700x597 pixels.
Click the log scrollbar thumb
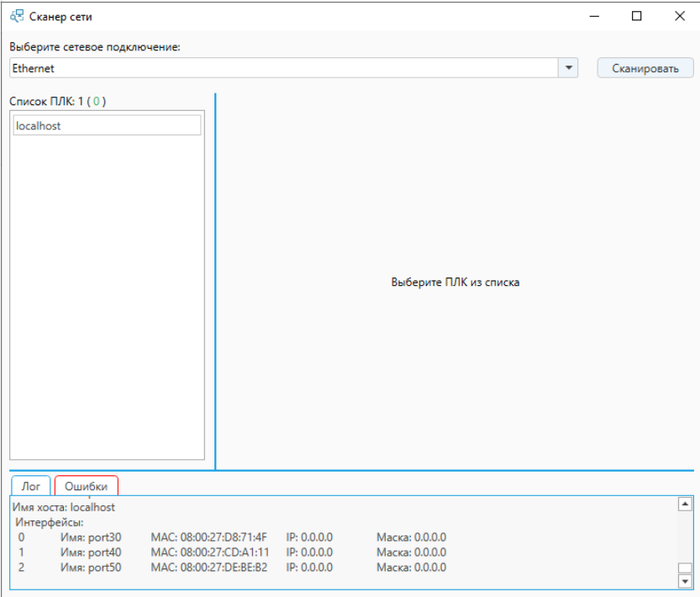pyautogui.click(x=685, y=568)
